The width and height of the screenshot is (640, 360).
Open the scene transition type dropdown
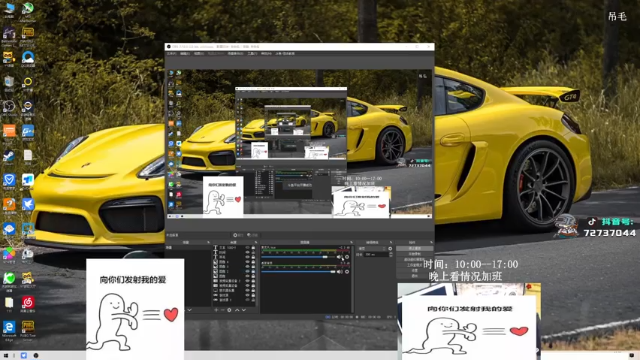click(372, 249)
